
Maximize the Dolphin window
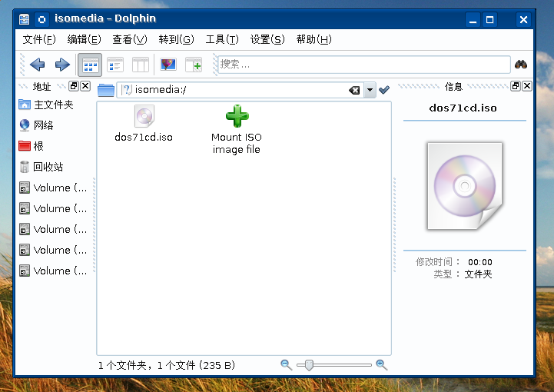[x=489, y=19]
